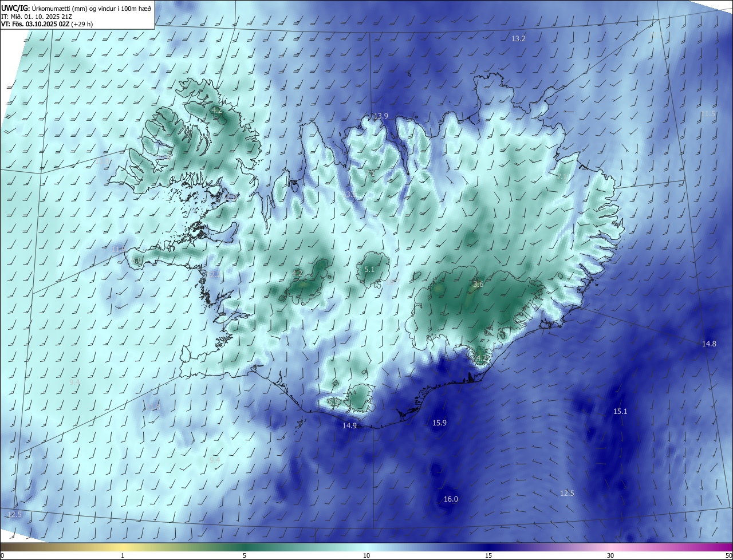This screenshot has width=733, height=560.
Task: Click the 13.9 value label off the north coast
Action: coord(381,116)
